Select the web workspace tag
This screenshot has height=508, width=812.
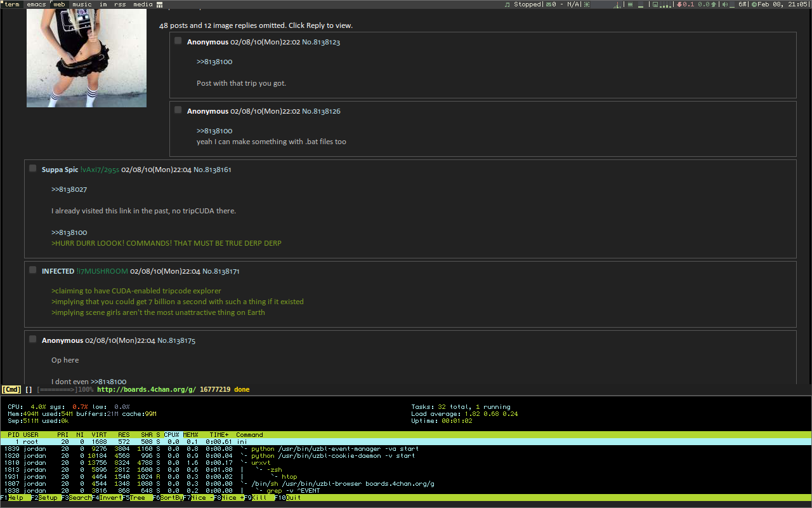(x=59, y=4)
